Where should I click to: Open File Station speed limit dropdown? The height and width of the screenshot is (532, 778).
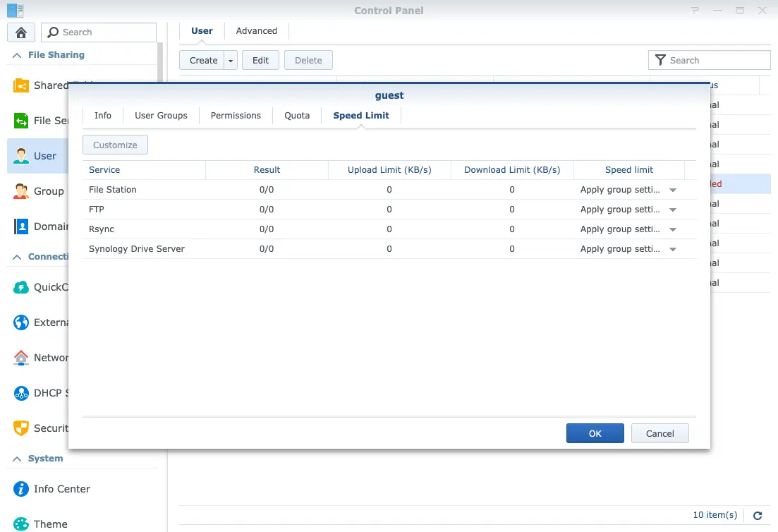click(x=673, y=190)
